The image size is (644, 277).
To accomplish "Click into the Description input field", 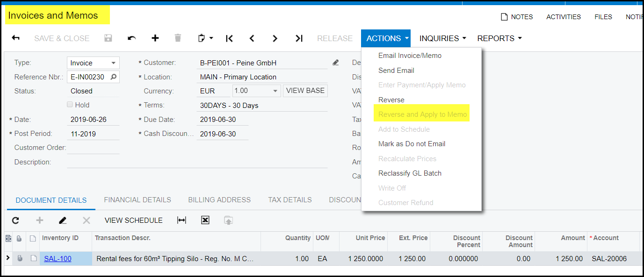I will pyautogui.click(x=196, y=162).
